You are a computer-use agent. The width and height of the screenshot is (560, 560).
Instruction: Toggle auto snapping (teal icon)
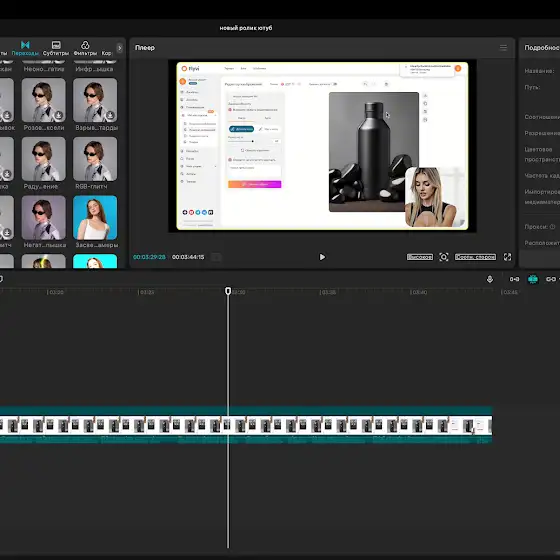click(x=533, y=279)
